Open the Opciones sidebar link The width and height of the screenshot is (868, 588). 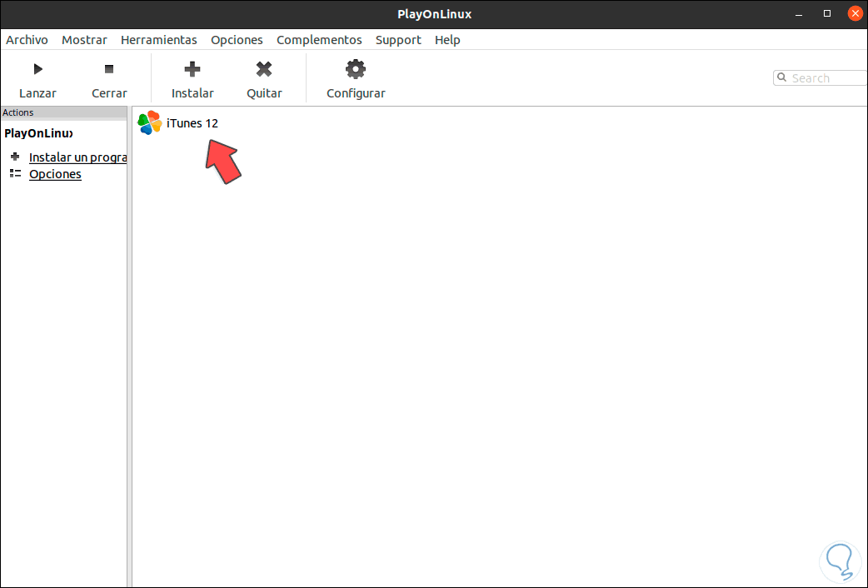pyautogui.click(x=55, y=174)
